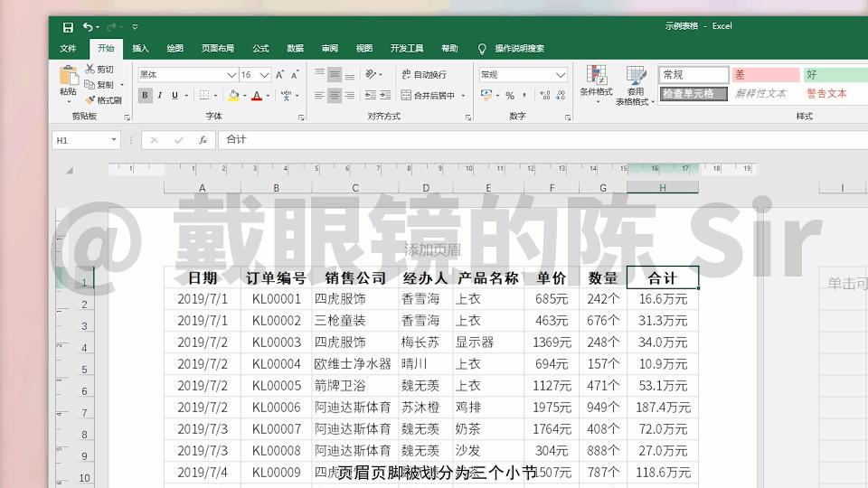Open the font name box showing 黑体

coord(188,74)
